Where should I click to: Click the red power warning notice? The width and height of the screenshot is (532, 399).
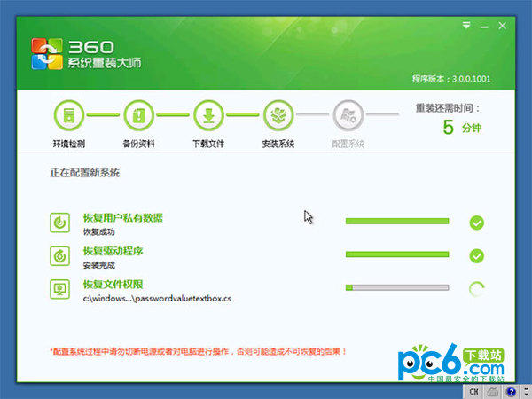click(199, 351)
